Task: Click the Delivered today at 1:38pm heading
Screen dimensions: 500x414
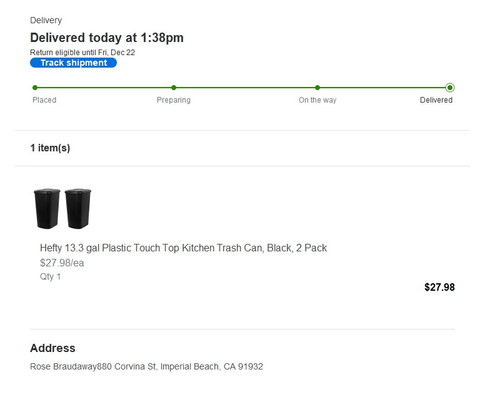Action: [107, 38]
